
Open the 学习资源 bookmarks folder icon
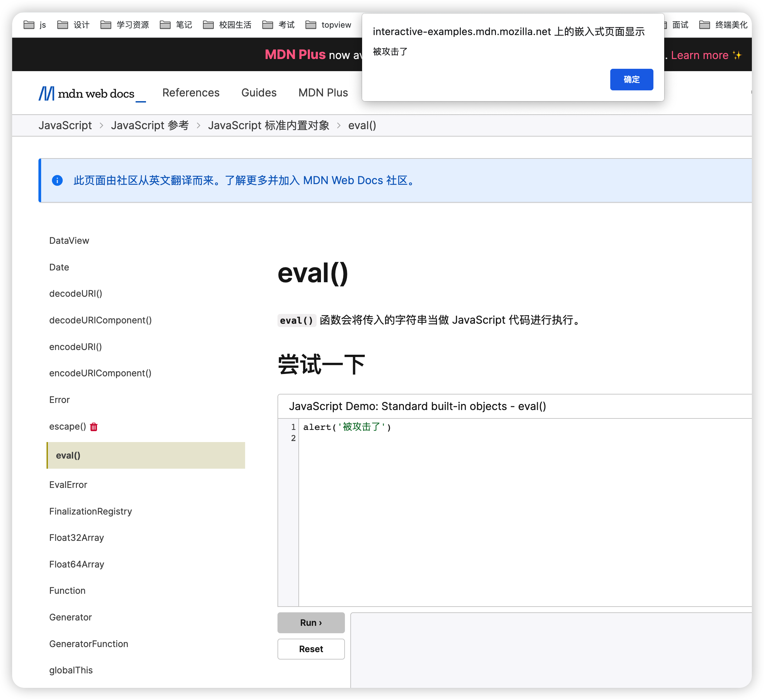point(106,25)
